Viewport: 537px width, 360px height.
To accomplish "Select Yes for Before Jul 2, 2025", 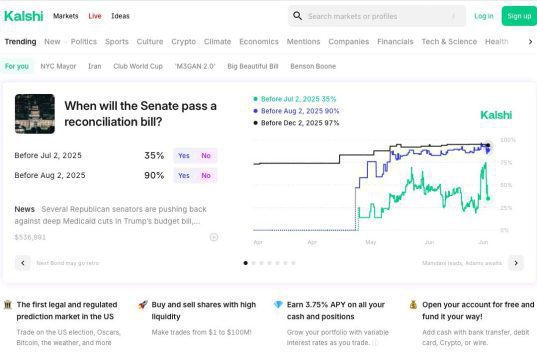I will pyautogui.click(x=184, y=156).
